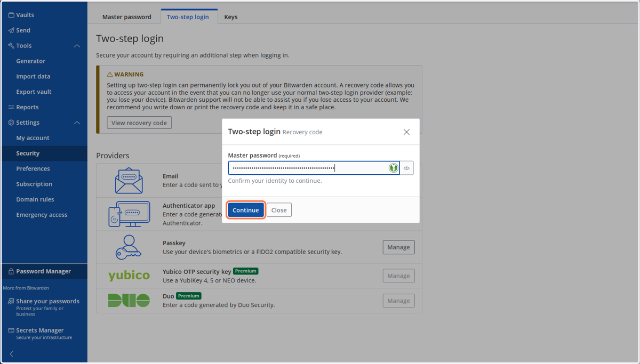Open the Keys tab

coord(231,17)
